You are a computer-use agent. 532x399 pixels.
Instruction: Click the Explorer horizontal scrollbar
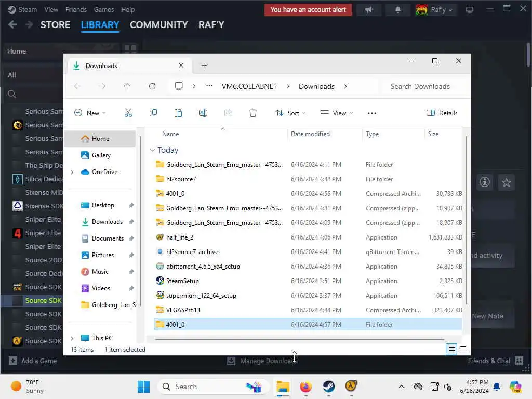tap(299, 339)
